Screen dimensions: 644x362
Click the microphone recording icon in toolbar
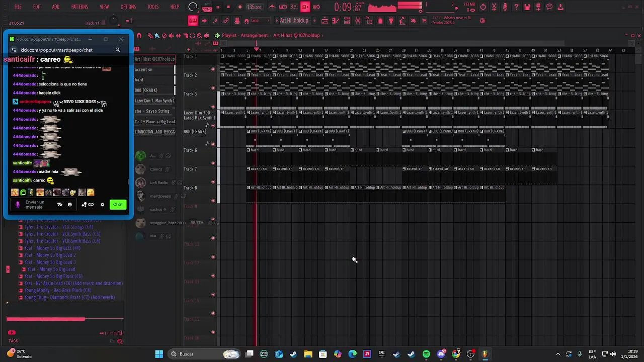(x=505, y=7)
